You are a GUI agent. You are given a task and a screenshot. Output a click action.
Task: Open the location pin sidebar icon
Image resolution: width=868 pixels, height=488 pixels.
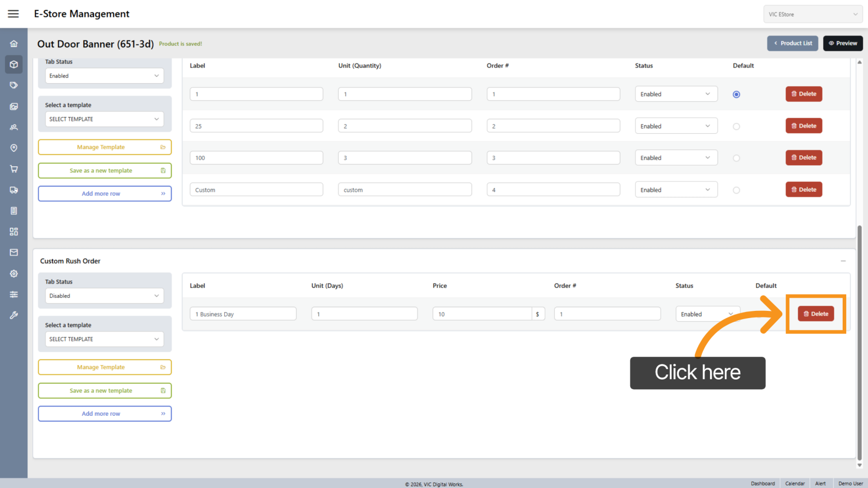[x=14, y=148]
